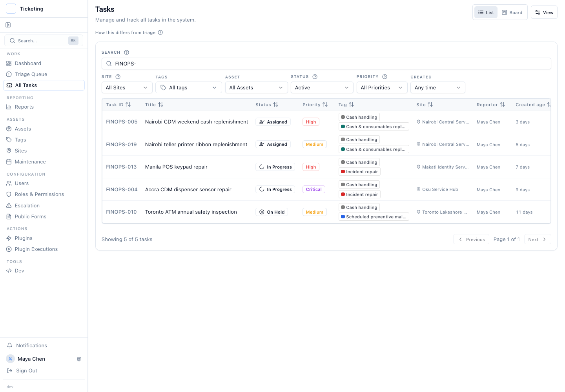The height and width of the screenshot is (392, 565).
Task: Click the Escalation warning triangle icon
Action: click(9, 206)
